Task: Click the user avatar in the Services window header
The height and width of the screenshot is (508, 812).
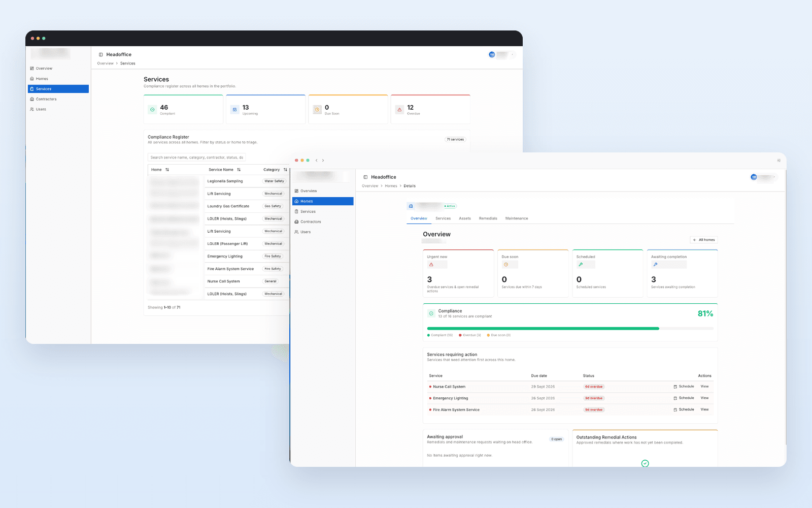Action: 492,54
